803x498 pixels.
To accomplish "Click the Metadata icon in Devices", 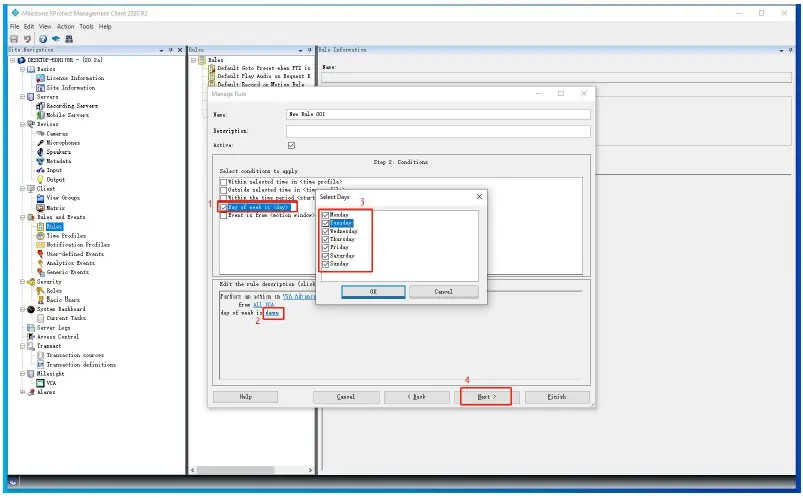I will point(40,161).
